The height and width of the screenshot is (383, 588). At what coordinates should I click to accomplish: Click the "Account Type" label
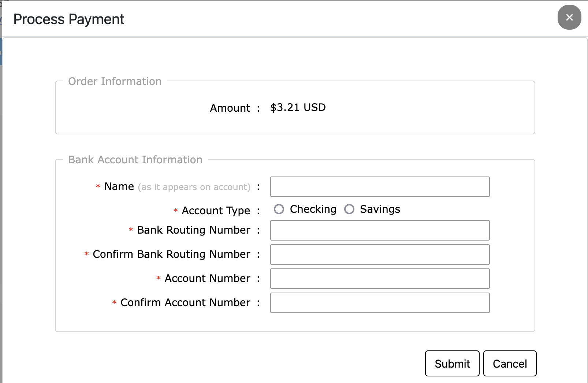point(216,211)
